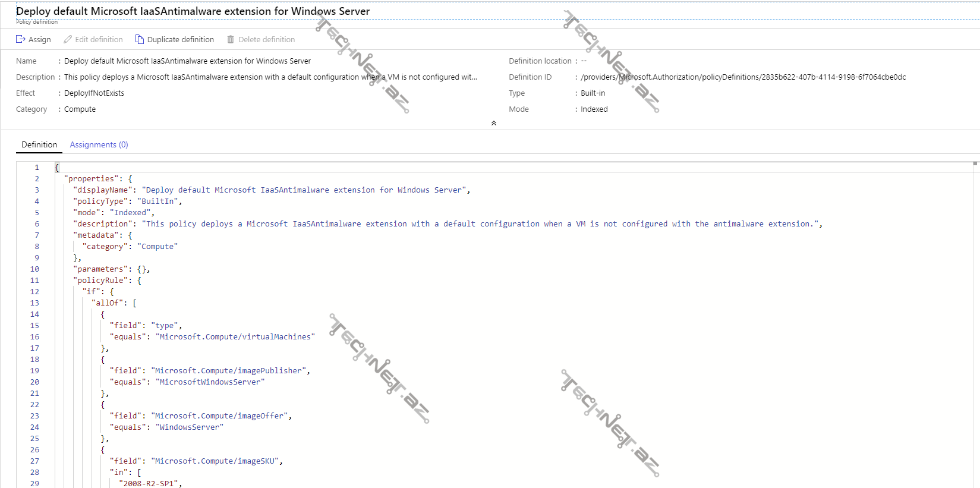Click the Edit definition pencil icon
The width and height of the screenshot is (980, 488).
68,39
